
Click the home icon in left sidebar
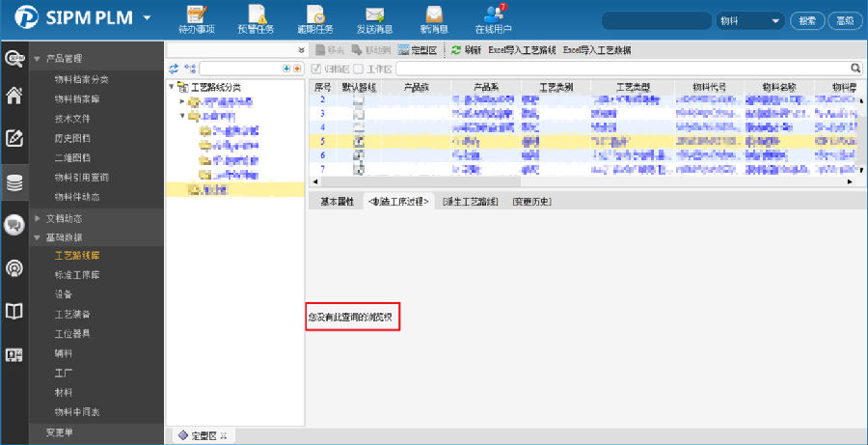tap(14, 95)
